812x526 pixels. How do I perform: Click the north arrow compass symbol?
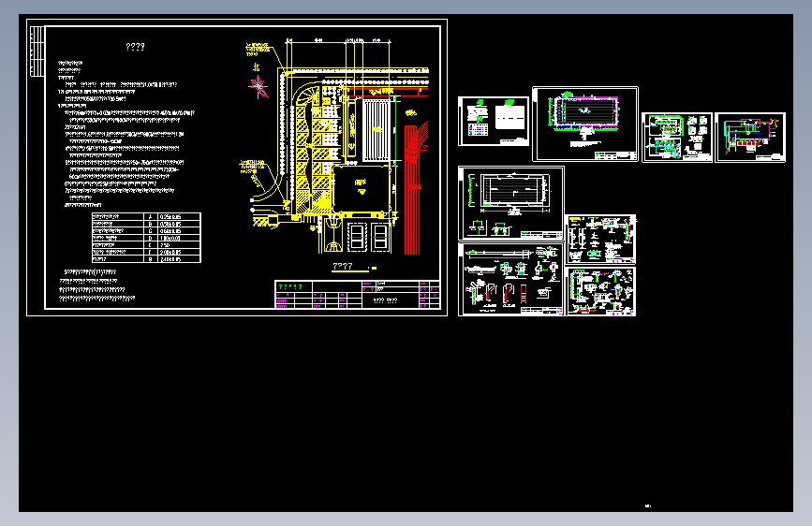pos(258,86)
